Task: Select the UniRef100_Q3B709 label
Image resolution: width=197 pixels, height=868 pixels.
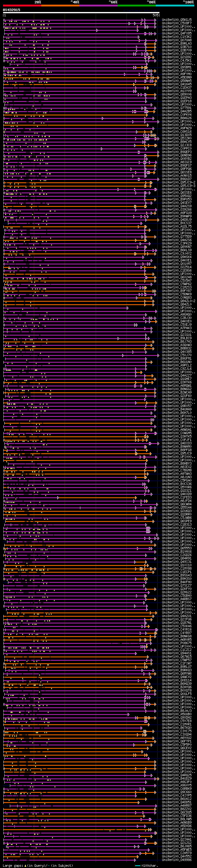Action: click(x=177, y=50)
